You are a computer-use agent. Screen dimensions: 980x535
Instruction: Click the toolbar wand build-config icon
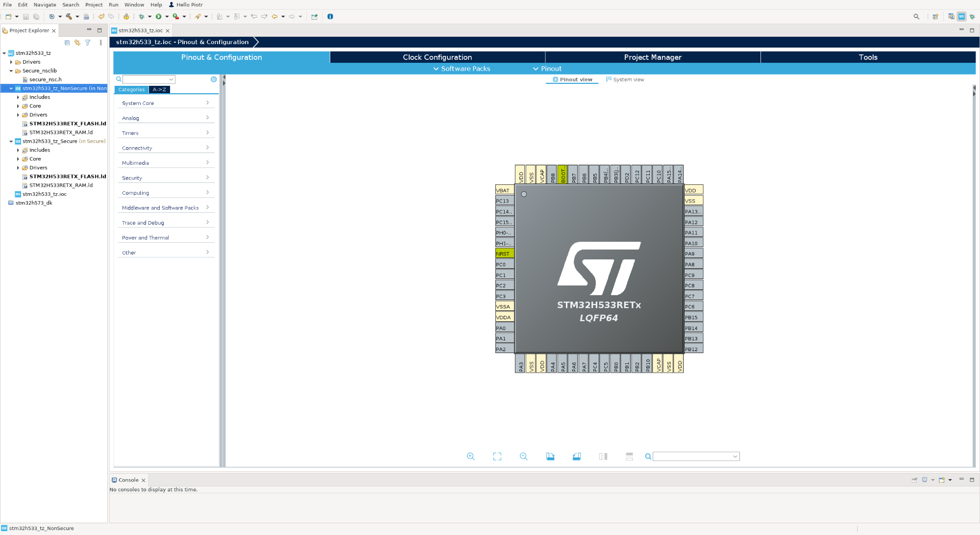pyautogui.click(x=198, y=17)
